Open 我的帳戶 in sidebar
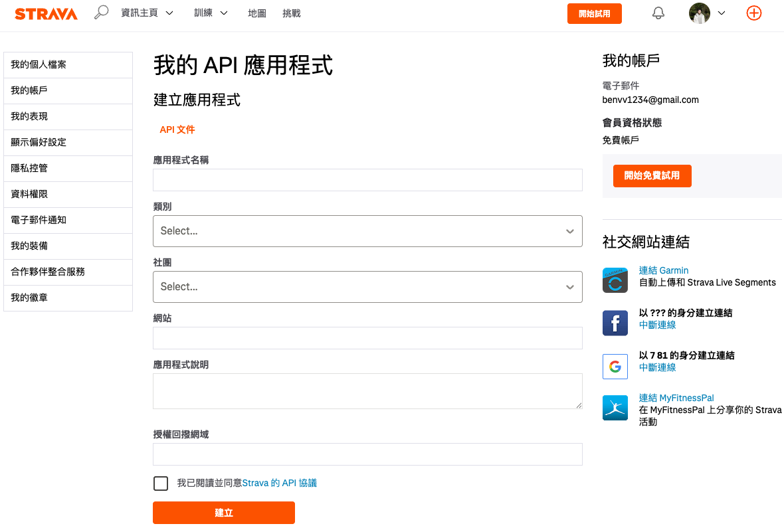 tap(68, 90)
